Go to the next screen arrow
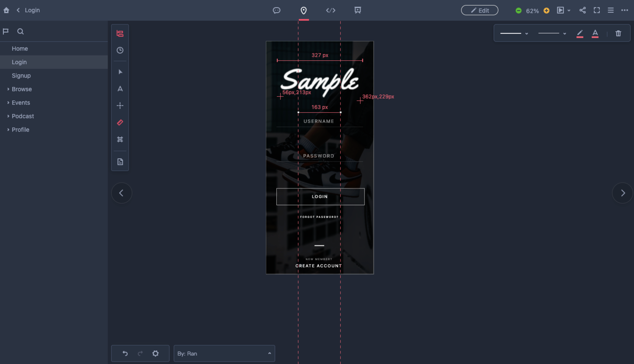 pos(623,193)
